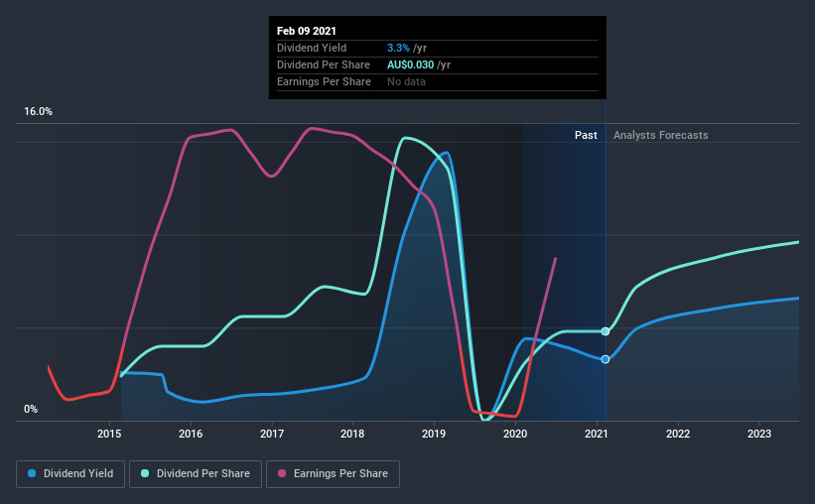
Task: Click the pink Earnings Per Share legend dot
Action: pos(282,473)
